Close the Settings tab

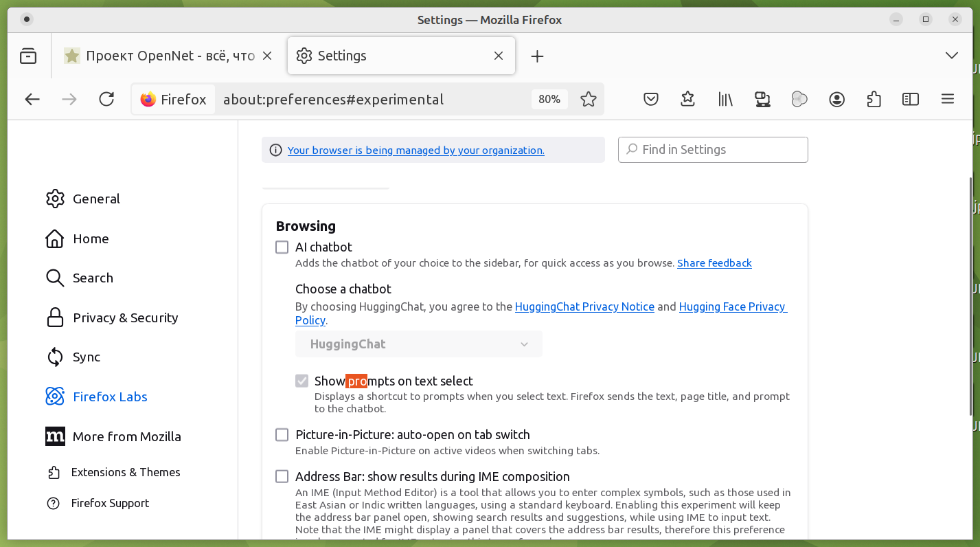click(x=499, y=56)
